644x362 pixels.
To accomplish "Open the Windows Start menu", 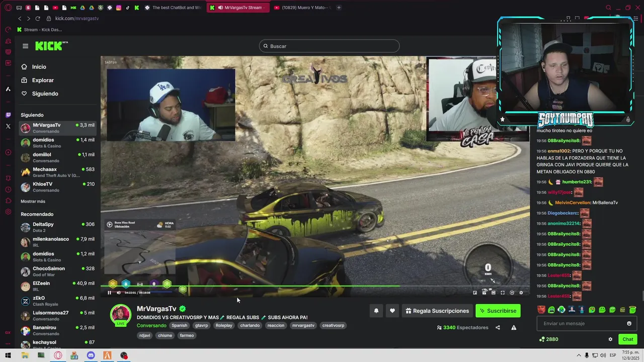I will [8, 355].
